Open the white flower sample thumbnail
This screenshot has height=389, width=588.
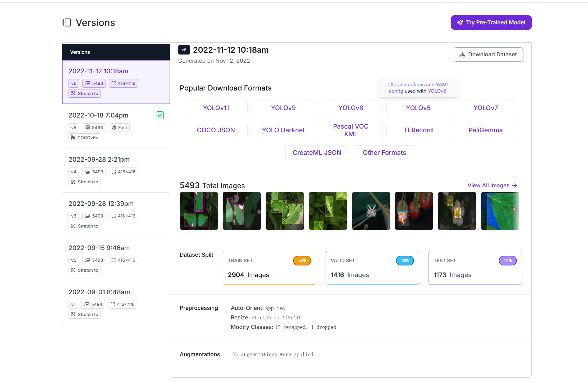[x=457, y=211]
